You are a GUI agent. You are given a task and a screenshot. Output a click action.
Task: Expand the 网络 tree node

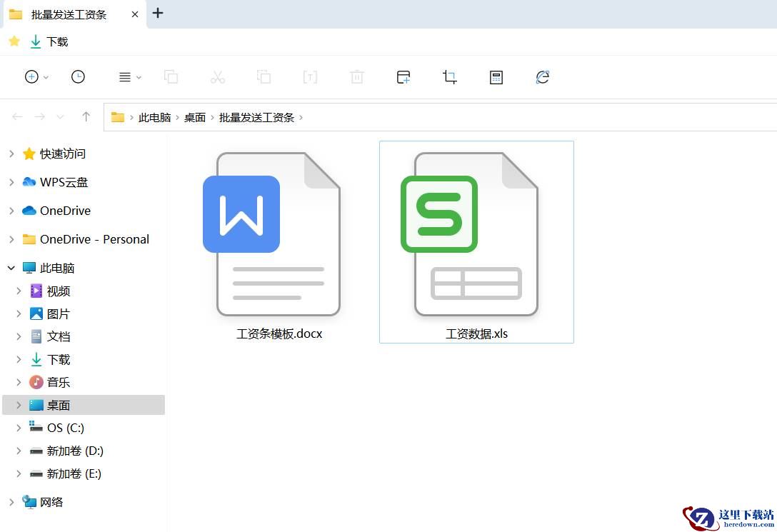tap(11, 502)
